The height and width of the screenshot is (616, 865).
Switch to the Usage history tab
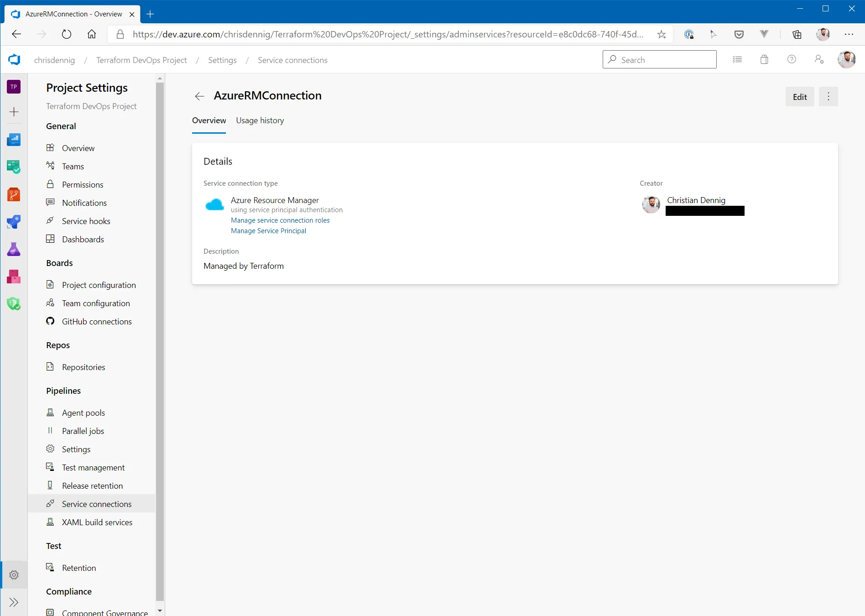point(260,120)
